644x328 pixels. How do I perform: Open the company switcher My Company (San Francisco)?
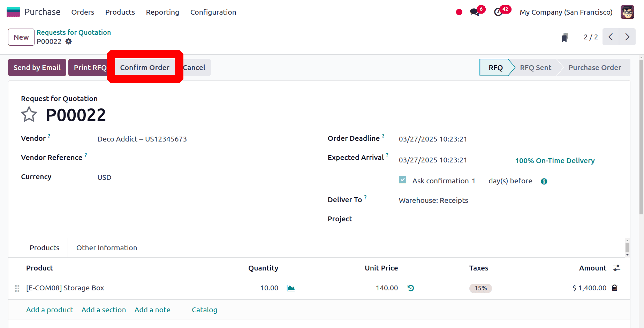[x=566, y=12]
